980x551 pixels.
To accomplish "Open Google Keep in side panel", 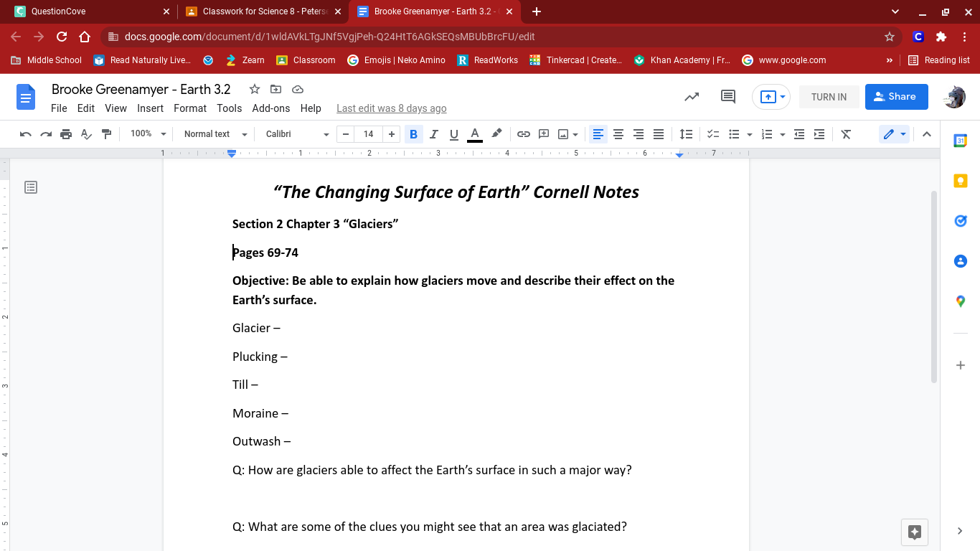I will point(961,182).
